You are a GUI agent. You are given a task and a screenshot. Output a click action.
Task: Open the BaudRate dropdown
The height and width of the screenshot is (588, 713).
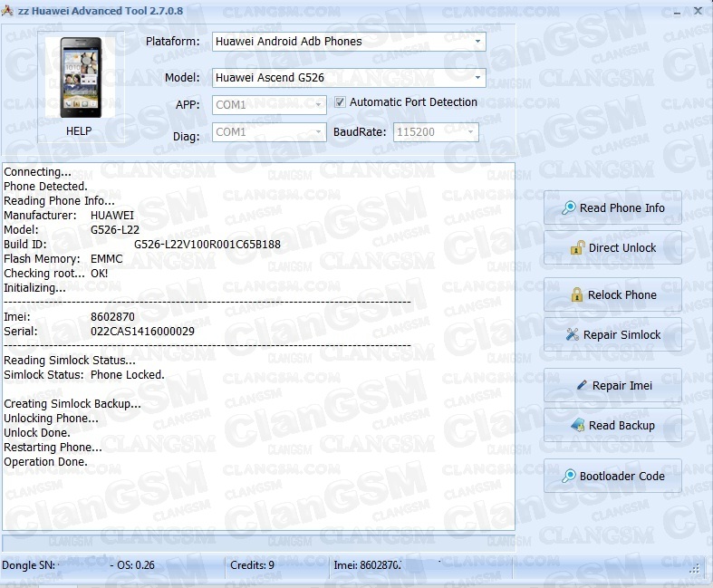click(x=470, y=132)
